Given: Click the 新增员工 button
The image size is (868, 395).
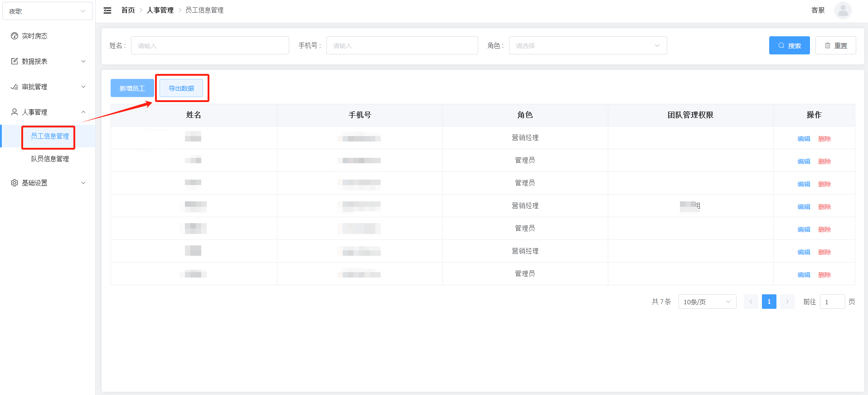Looking at the screenshot, I should [132, 88].
